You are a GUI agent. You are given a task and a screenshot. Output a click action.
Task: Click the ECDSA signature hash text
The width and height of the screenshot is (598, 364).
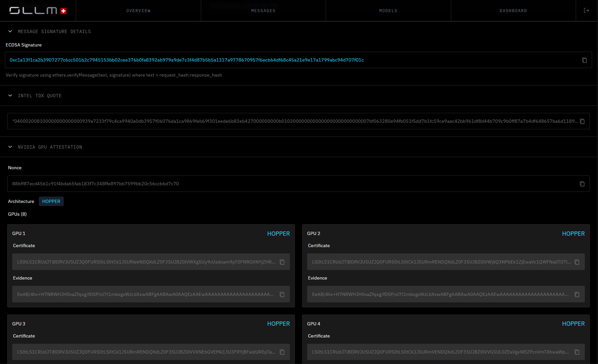[x=187, y=60]
